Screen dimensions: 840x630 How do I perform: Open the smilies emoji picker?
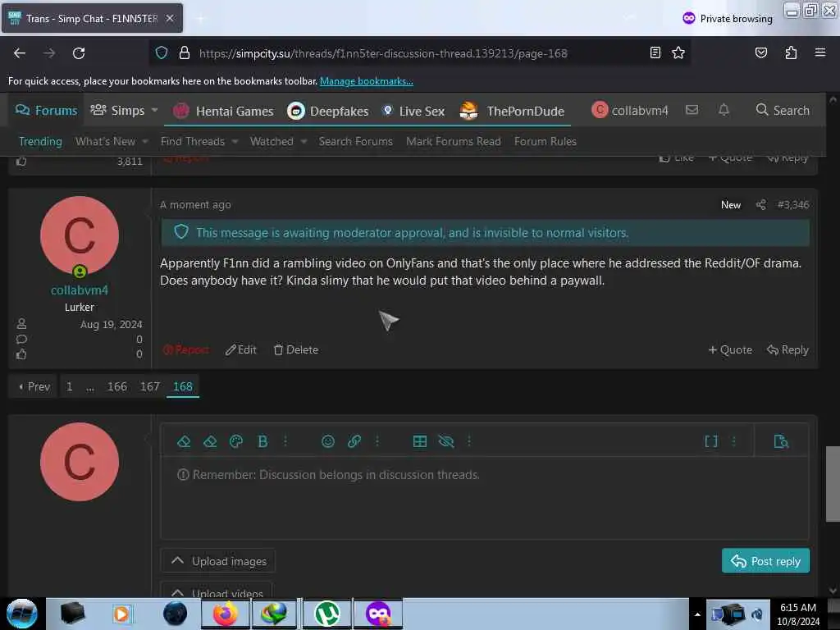[x=328, y=441]
